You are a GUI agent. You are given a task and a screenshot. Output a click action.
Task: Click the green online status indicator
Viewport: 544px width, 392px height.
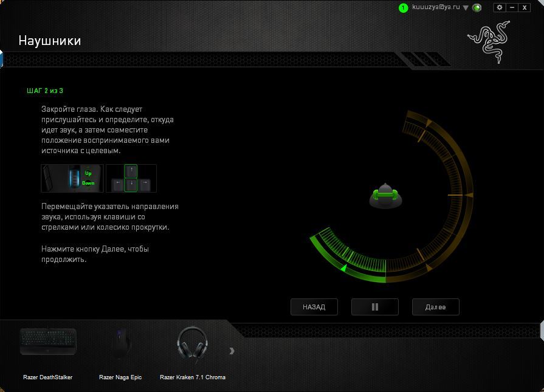coord(477,8)
